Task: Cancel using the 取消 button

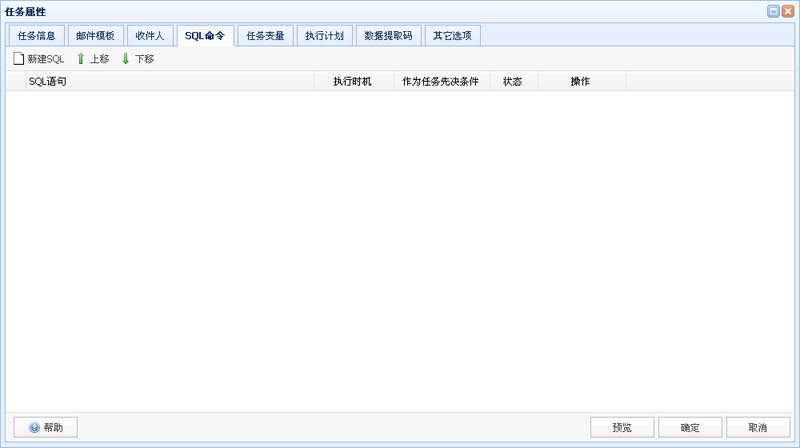Action: click(757, 427)
